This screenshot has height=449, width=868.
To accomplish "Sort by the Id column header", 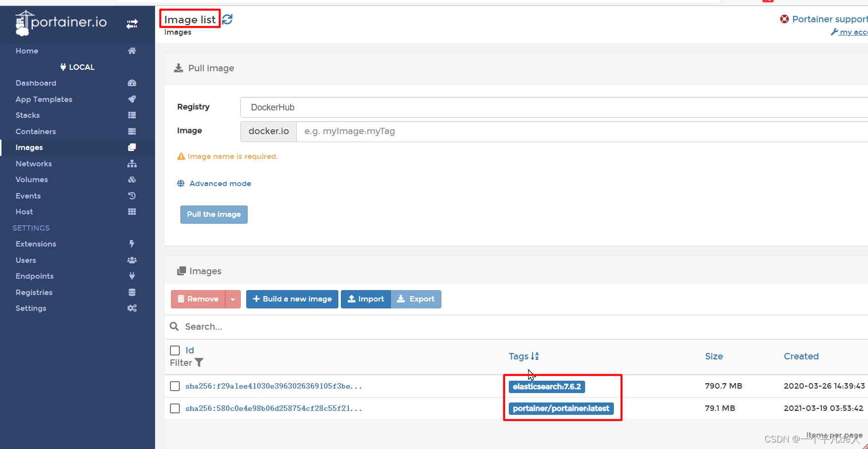I will coord(190,350).
